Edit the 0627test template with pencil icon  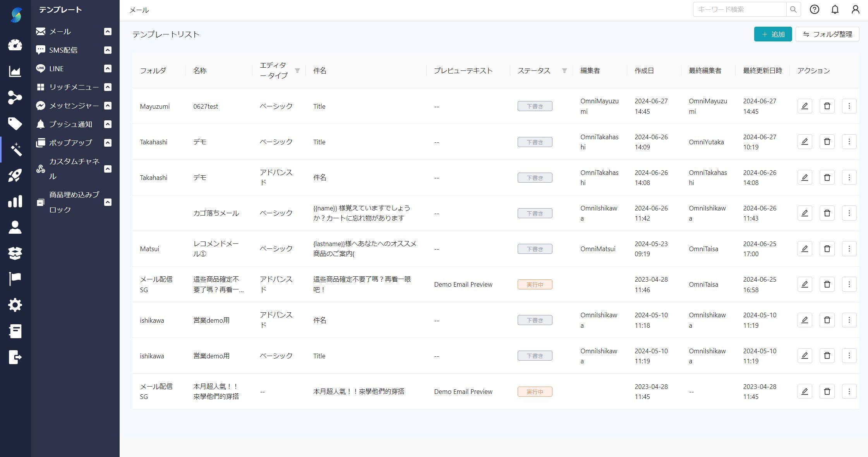pyautogui.click(x=805, y=106)
